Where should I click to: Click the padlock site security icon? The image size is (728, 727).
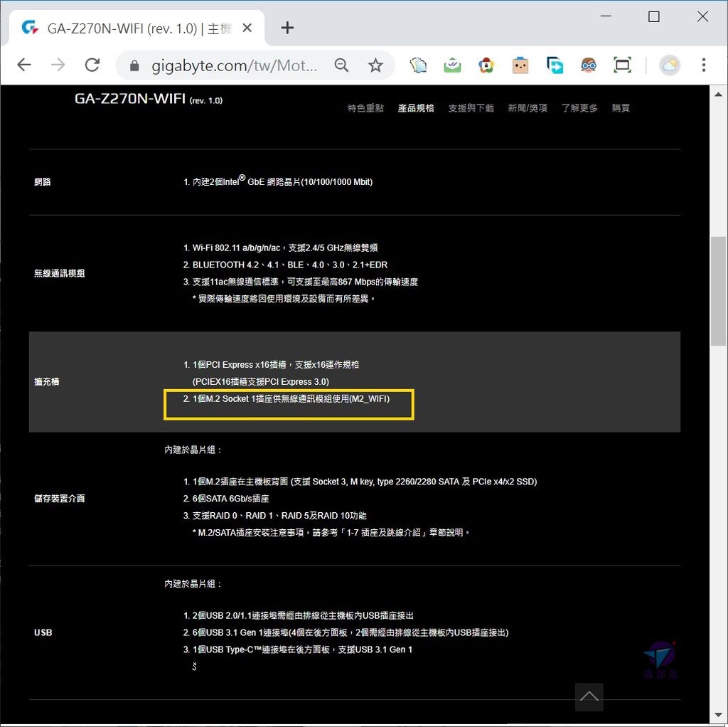(134, 65)
